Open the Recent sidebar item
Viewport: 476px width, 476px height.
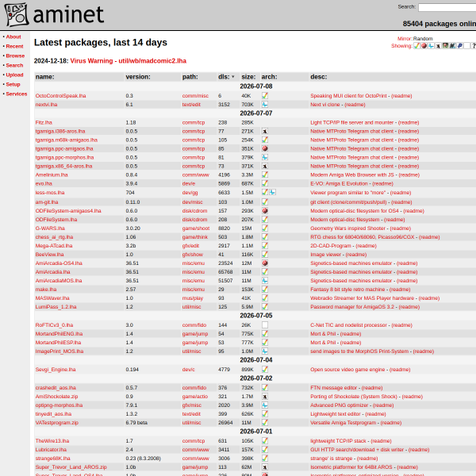tap(14, 46)
